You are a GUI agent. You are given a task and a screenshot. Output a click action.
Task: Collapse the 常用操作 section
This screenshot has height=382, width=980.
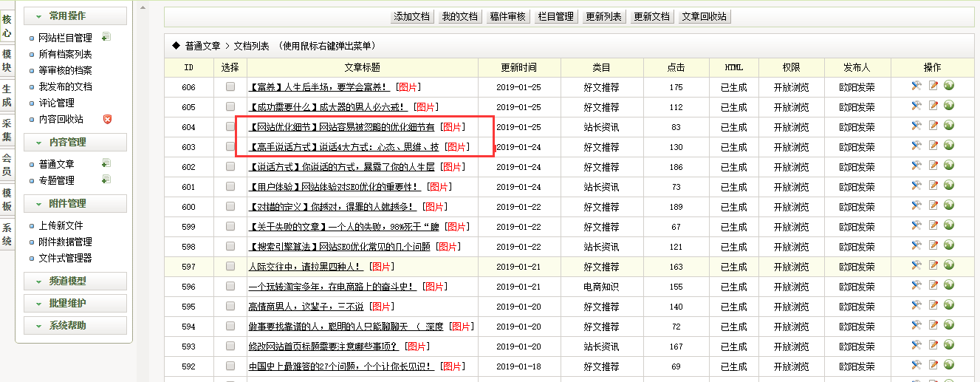click(x=75, y=16)
